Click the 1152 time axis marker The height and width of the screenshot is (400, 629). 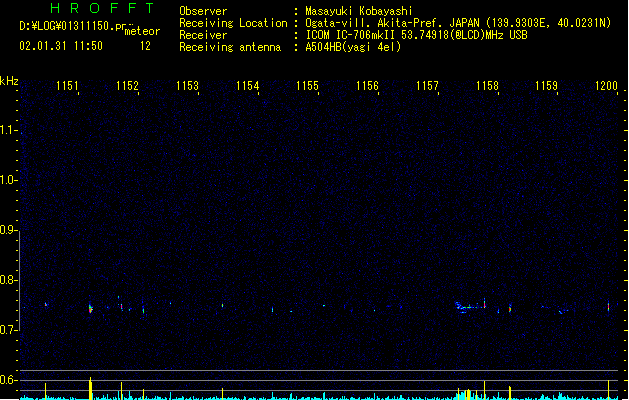[127, 86]
